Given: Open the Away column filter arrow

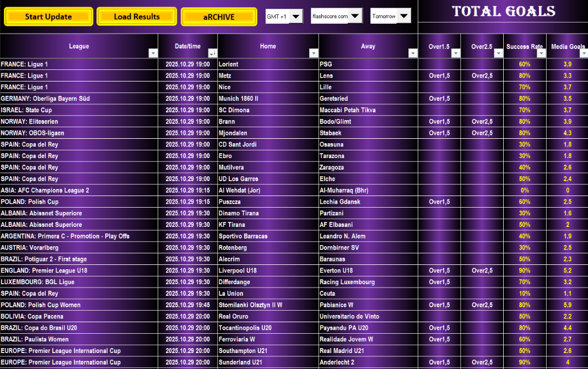Looking at the screenshot, I should pyautogui.click(x=412, y=53).
